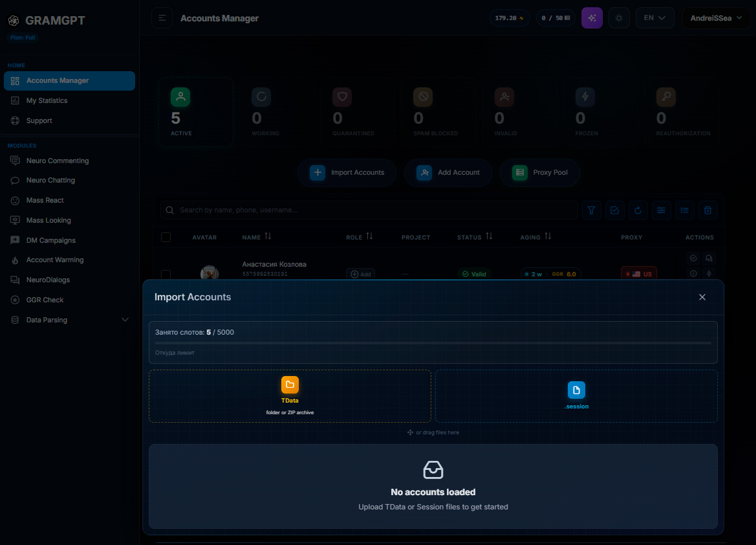Click the select-check toolbar icon
Screen dimensions: 756x545
coord(615,210)
